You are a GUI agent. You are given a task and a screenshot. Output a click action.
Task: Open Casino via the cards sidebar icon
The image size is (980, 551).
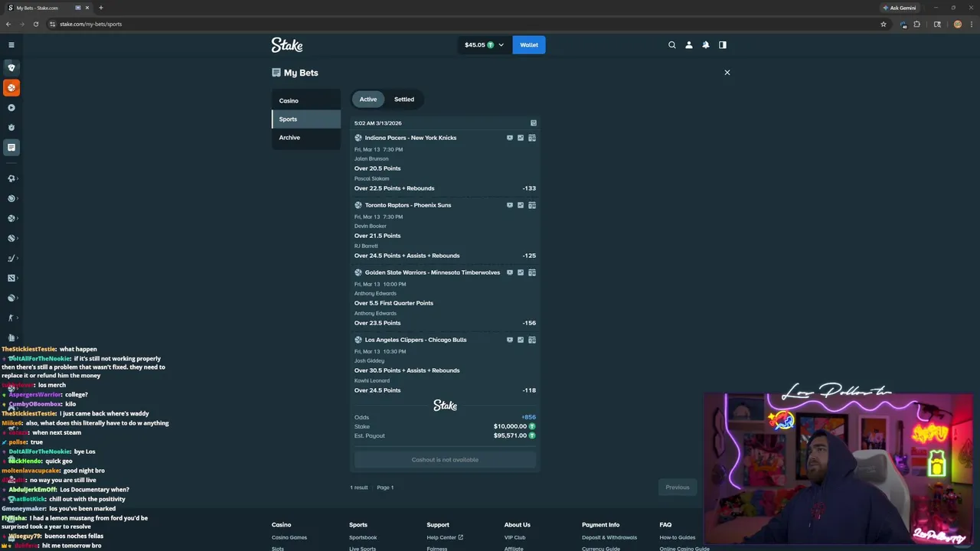point(11,67)
